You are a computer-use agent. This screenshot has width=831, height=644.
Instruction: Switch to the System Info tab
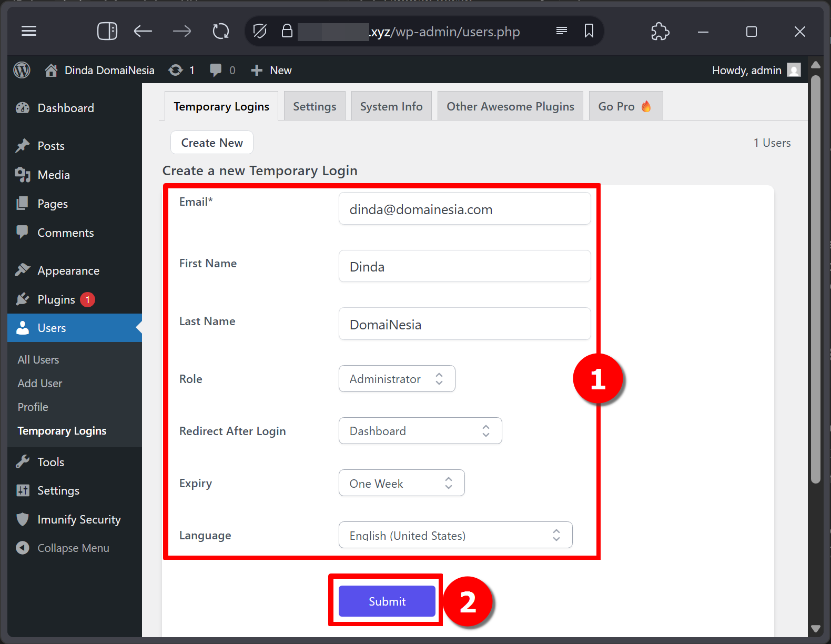[x=391, y=106]
